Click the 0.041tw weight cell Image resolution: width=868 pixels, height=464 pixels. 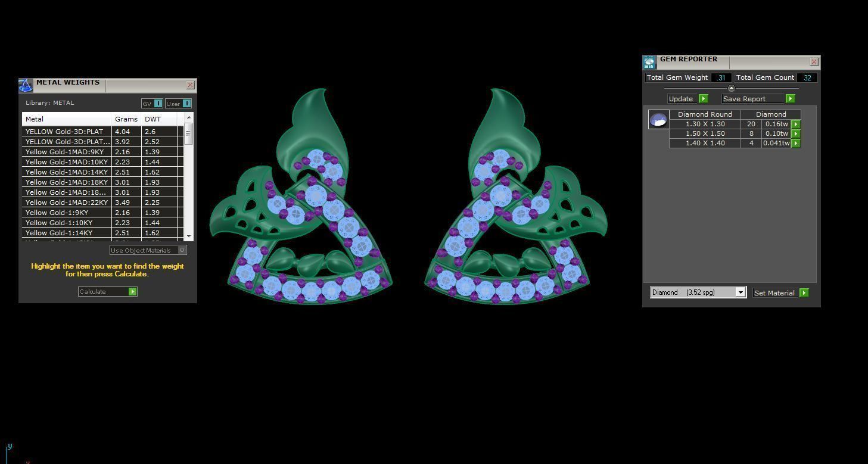777,143
